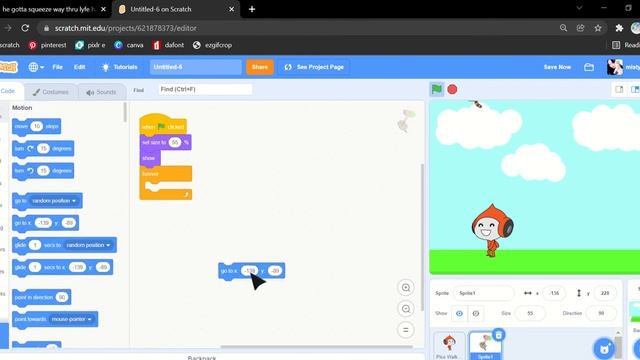Image resolution: width=640 pixels, height=360 pixels.
Task: Click y value of loose go to block
Action: [275, 271]
